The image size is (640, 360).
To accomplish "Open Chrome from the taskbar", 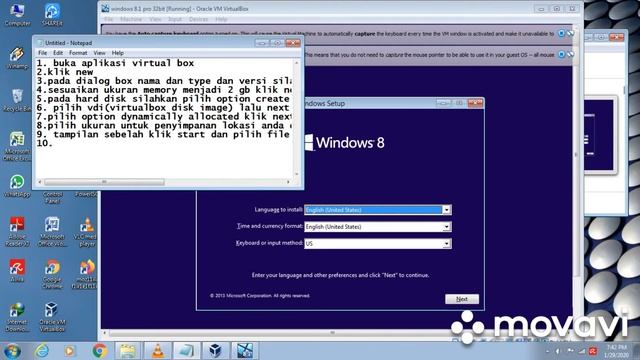I will [99, 351].
